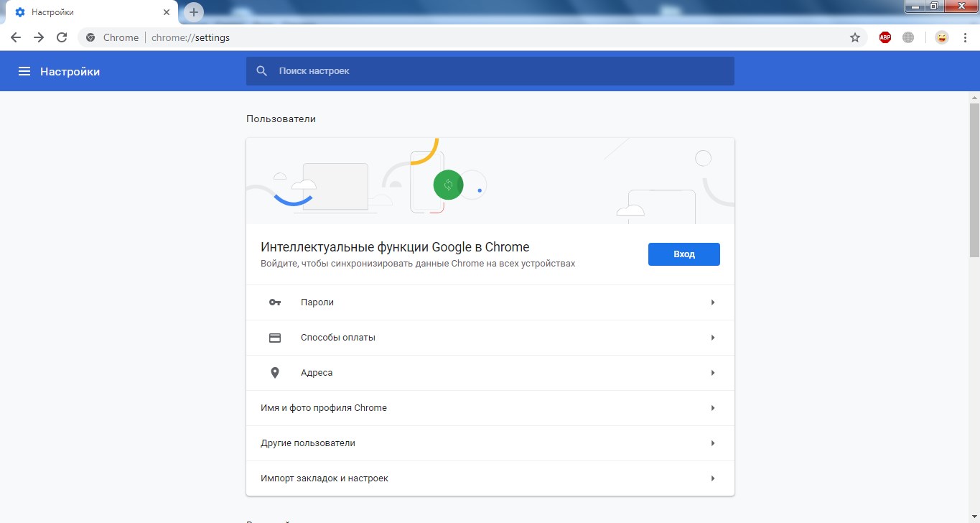Open the Способы оплаты settings entry
The width and height of the screenshot is (980, 523).
coord(490,338)
